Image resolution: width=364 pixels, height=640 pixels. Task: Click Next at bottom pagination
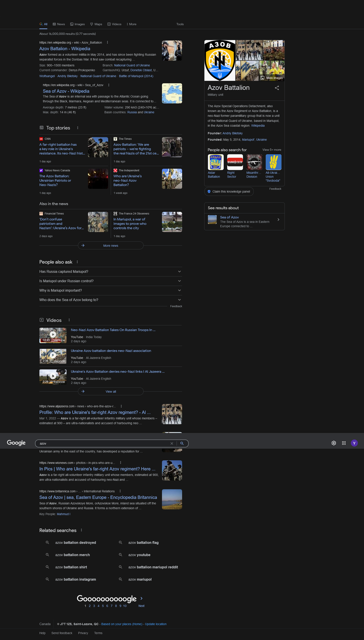click(x=141, y=606)
